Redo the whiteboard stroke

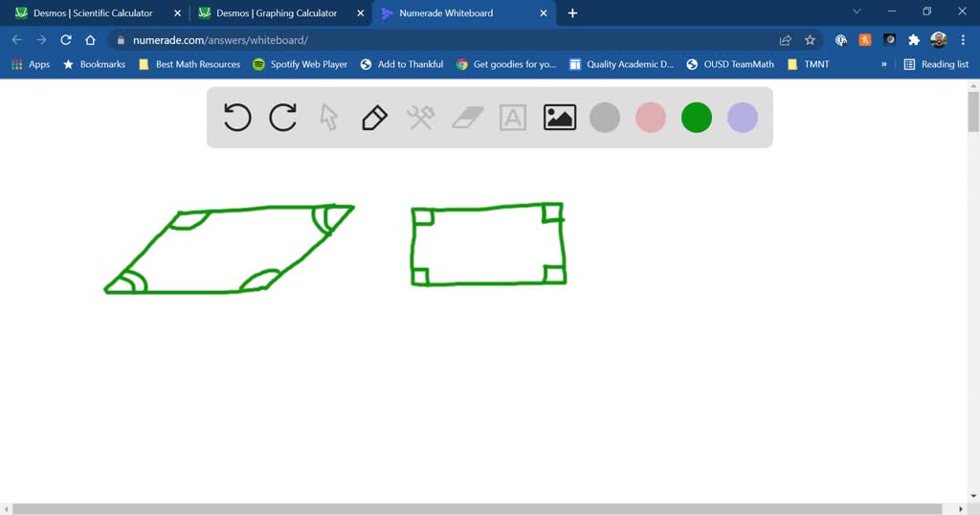click(x=282, y=117)
